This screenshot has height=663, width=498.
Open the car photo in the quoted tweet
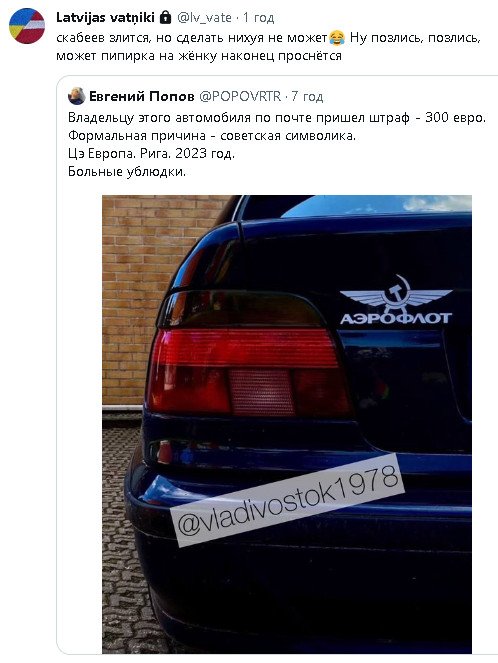click(287, 424)
